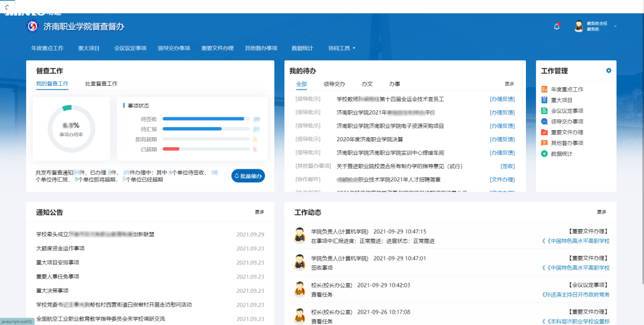Select the 办文 tab in 我的待办
644x325 pixels.
pyautogui.click(x=367, y=84)
